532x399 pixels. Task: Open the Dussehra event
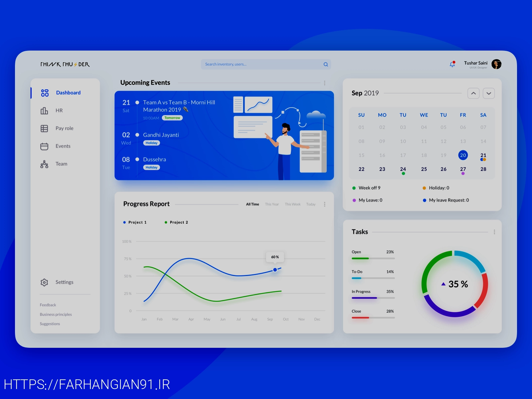pyautogui.click(x=155, y=160)
